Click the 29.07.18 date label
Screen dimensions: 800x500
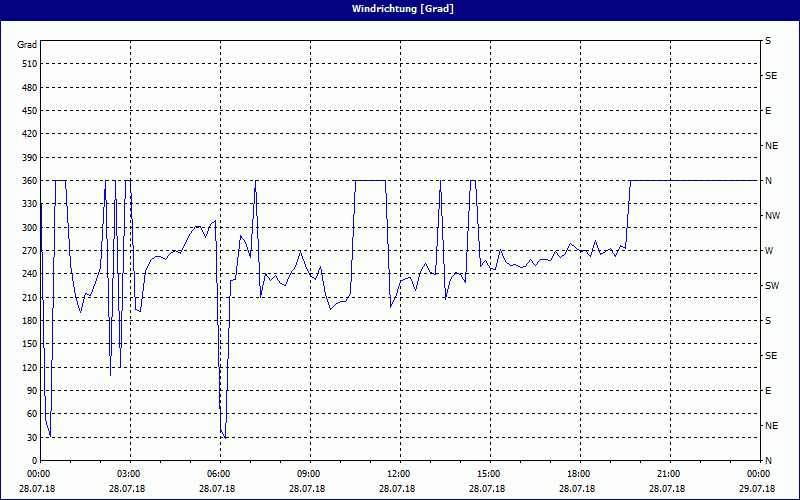(757, 489)
